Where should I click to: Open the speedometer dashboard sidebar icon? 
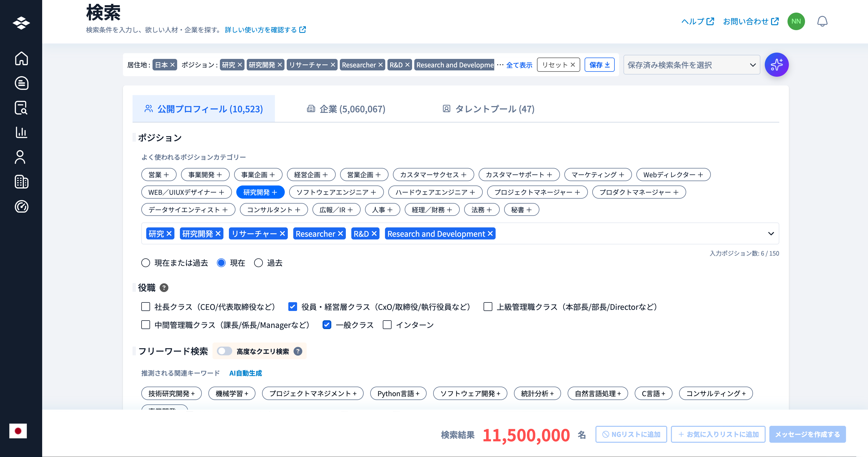click(x=21, y=206)
